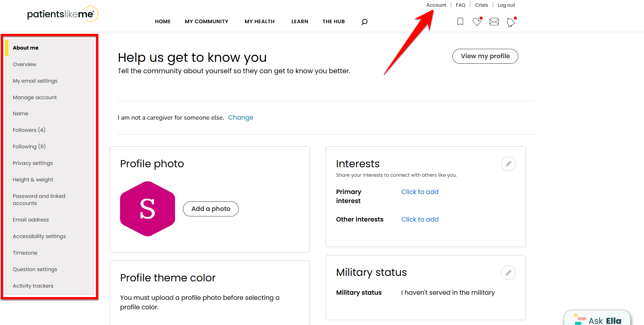Click the pink S profile avatar
This screenshot has height=325, width=644.
point(148,209)
